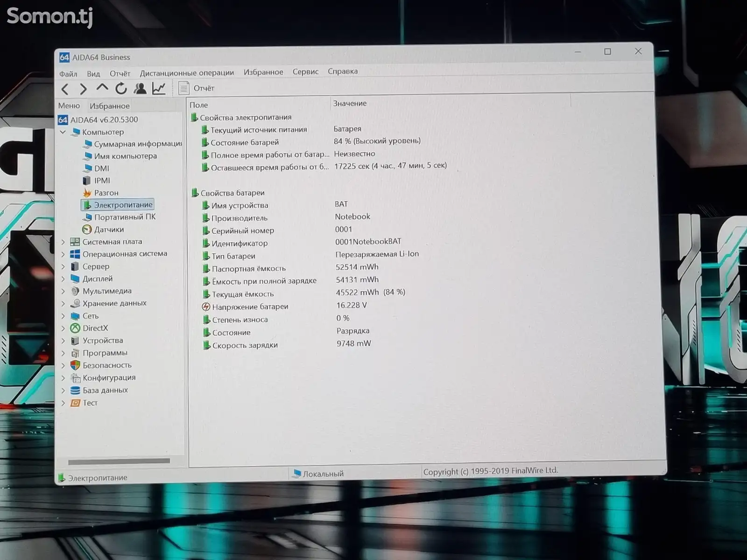
Task: Select the DMI tree item
Action: [96, 168]
